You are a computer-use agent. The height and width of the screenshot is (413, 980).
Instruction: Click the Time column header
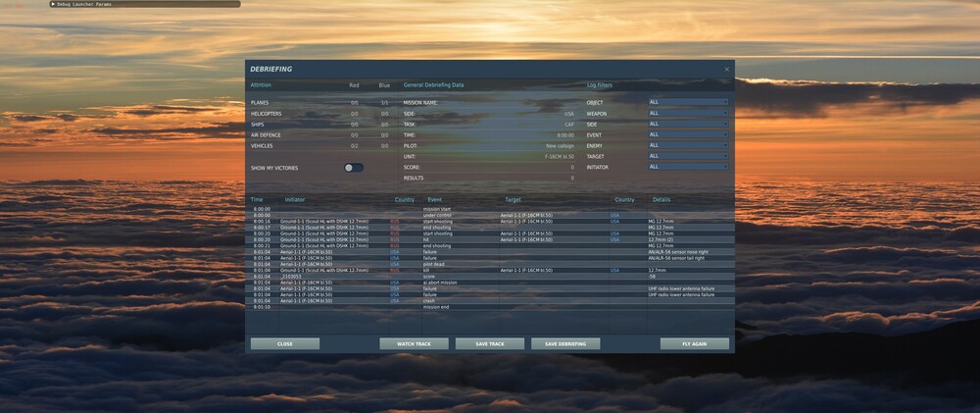coord(256,199)
